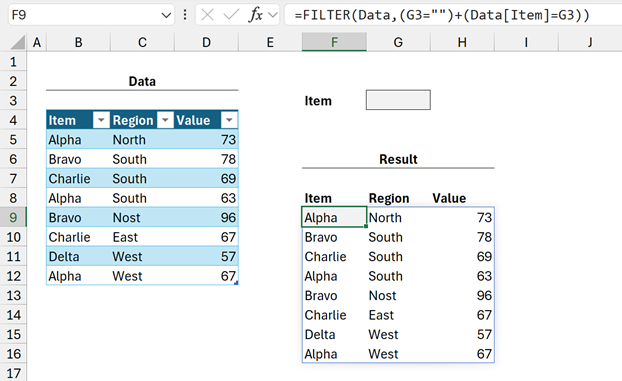Click Result value 69 in row 11
Screen dimensions: 622x381
click(x=462, y=256)
